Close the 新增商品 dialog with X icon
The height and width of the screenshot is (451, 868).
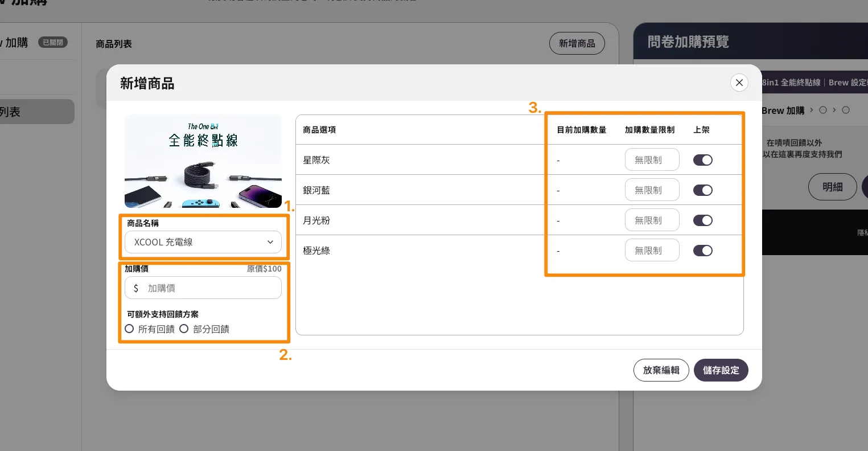pyautogui.click(x=739, y=83)
